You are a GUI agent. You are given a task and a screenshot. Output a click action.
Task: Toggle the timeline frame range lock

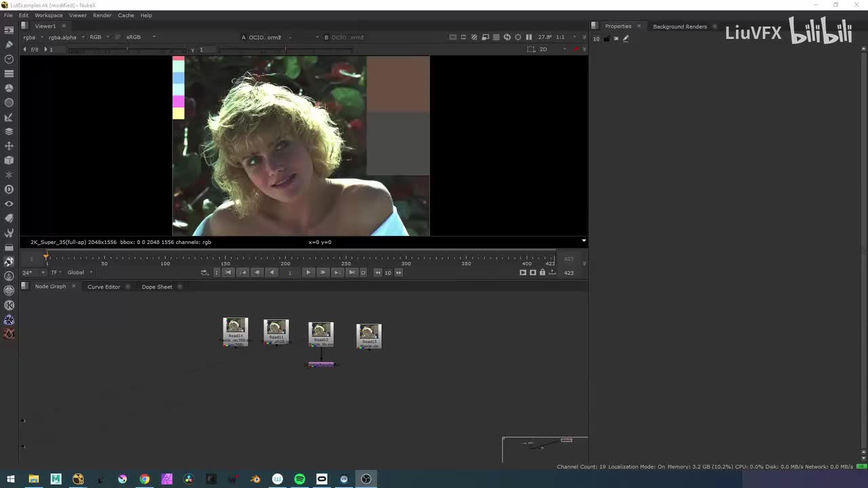pos(542,272)
